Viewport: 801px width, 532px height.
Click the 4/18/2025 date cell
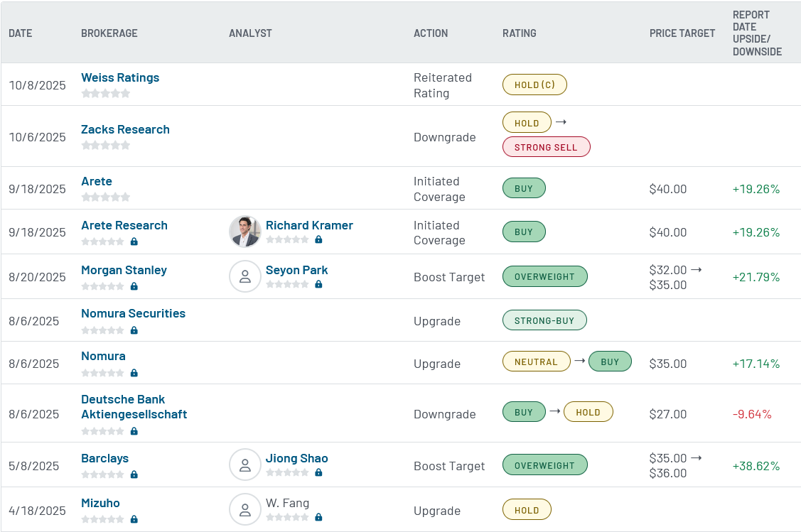tap(37, 511)
